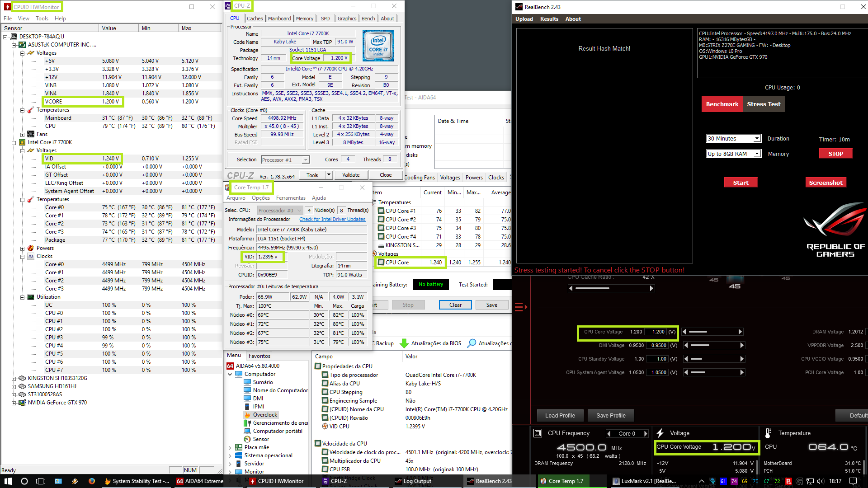Click the Voltage lightning icon

pos(660,433)
